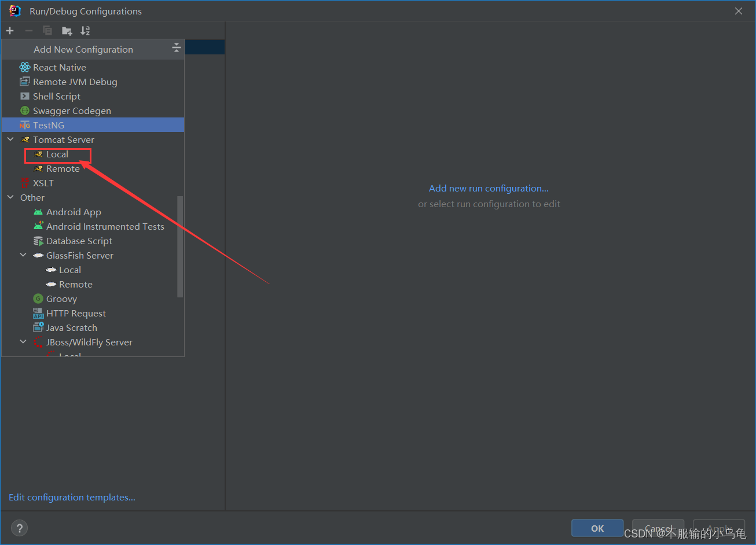
Task: Close the Run/Debug Configurations dialog
Action: [739, 11]
